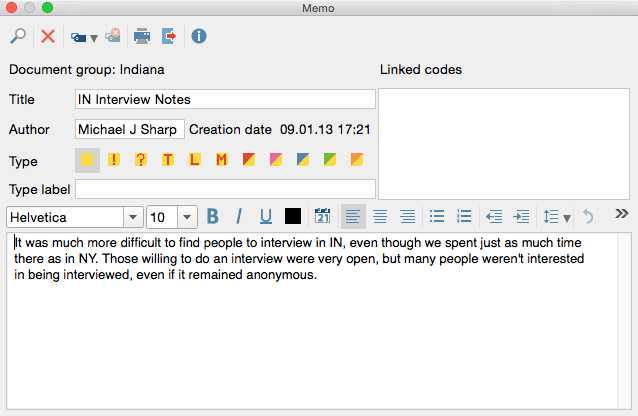
Task: Select red-cornered memo type
Action: (249, 160)
